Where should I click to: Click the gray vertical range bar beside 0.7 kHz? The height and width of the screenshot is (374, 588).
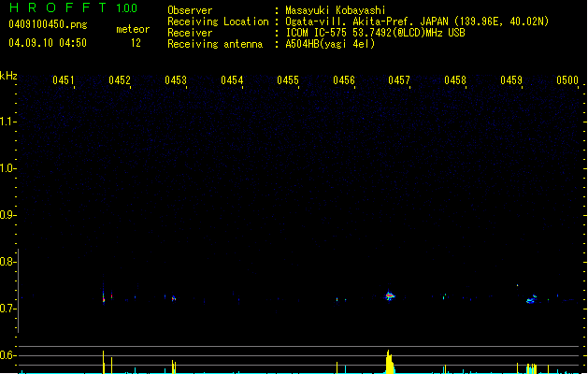(18, 291)
